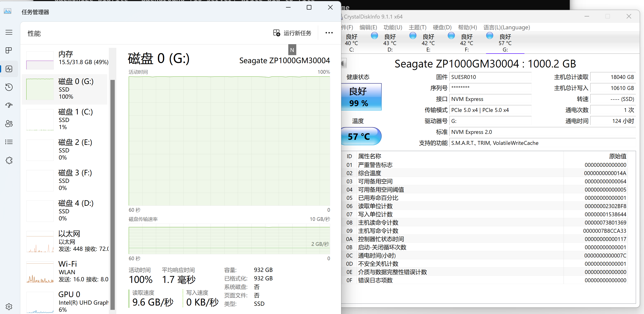
Task: Open the Processes page in sidebar
Action: (x=9, y=50)
